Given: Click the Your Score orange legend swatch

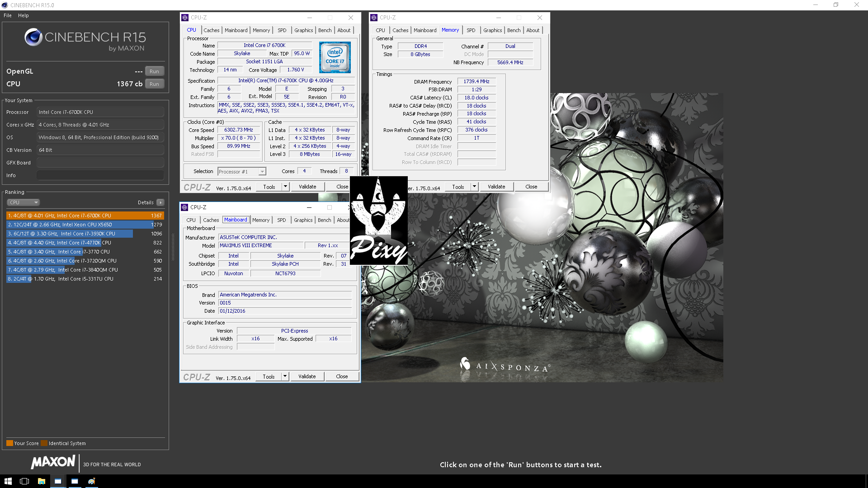Looking at the screenshot, I should tap(9, 443).
